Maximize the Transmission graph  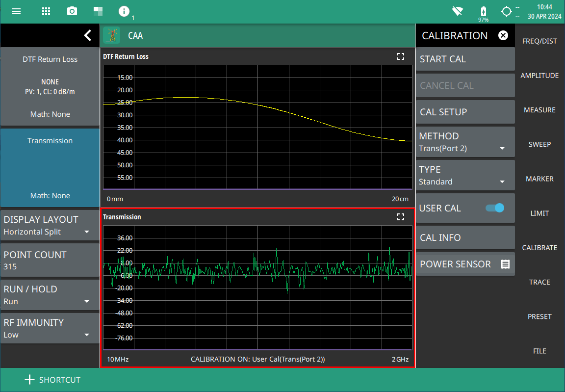click(x=401, y=217)
